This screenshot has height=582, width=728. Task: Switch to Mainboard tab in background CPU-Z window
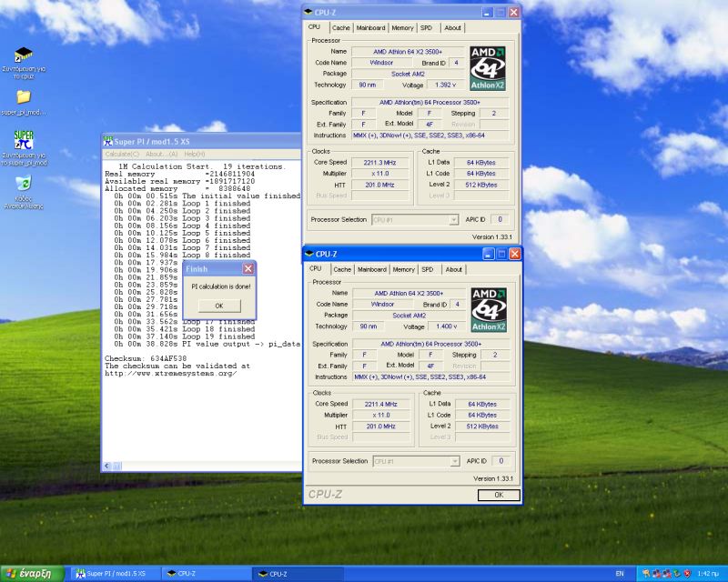370,28
